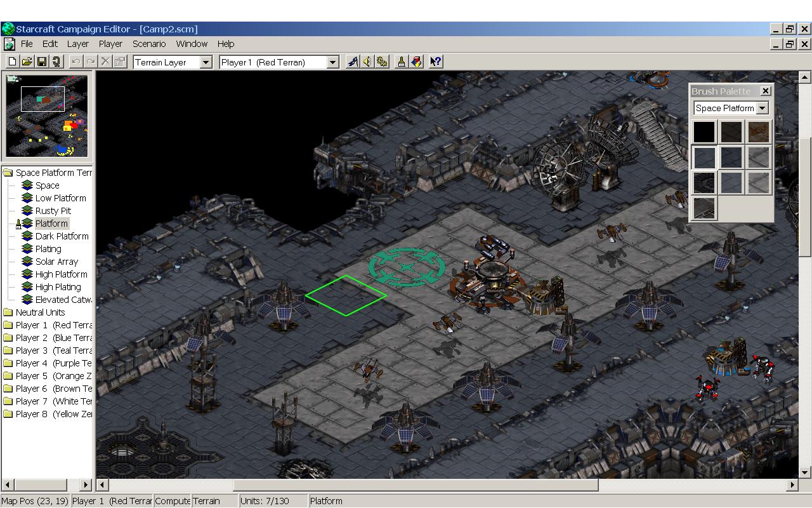The image size is (812, 508).
Task: Select Player 7 (White) in the tree
Action: [x=54, y=401]
